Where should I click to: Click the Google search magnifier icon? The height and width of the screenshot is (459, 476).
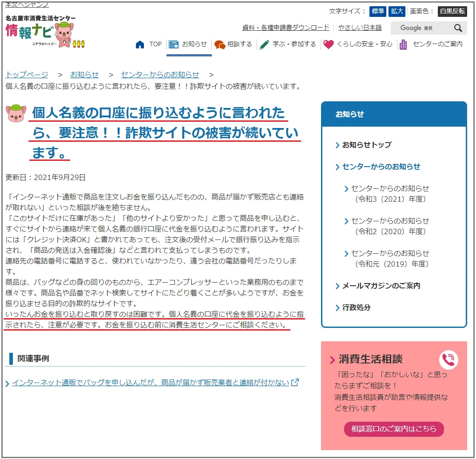458,28
